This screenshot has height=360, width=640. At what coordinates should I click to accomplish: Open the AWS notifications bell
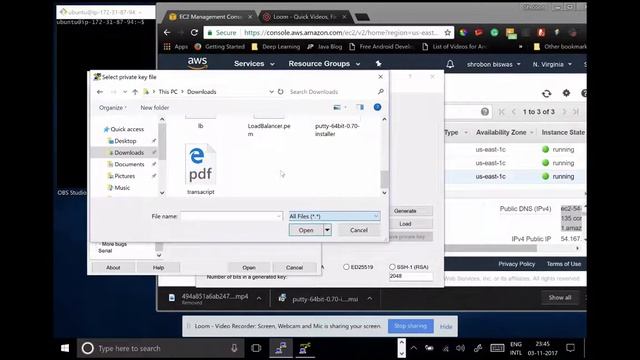450,64
